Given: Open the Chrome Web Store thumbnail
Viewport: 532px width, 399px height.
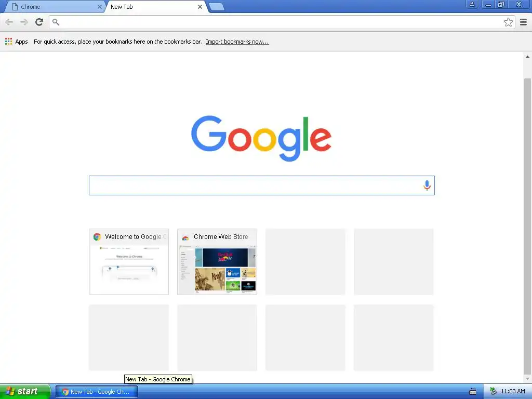Looking at the screenshot, I should (x=217, y=262).
